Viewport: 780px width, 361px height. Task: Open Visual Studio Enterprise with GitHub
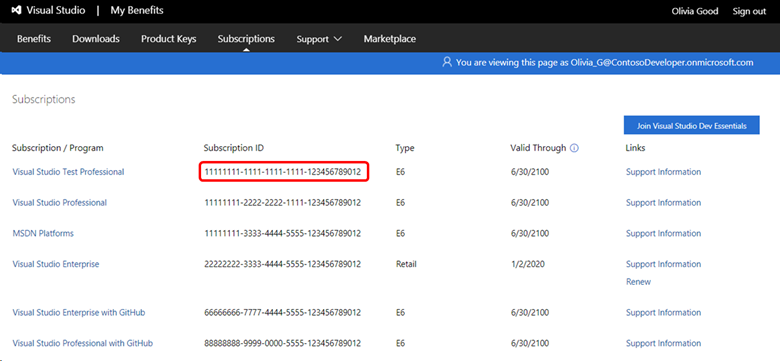(x=79, y=313)
